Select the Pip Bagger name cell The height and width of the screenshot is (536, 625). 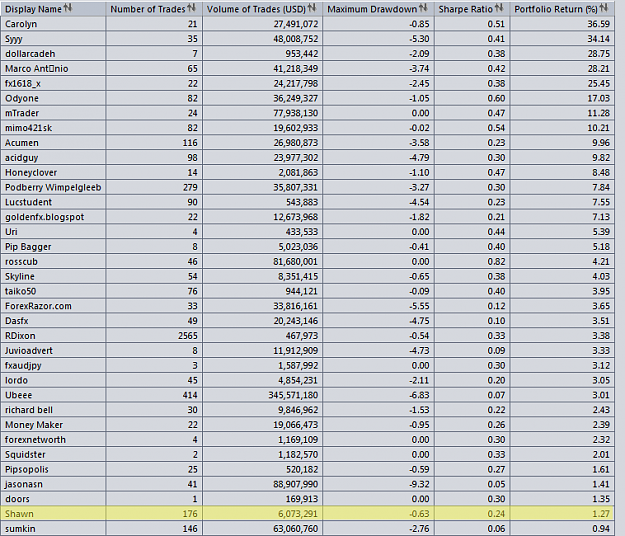click(54, 247)
